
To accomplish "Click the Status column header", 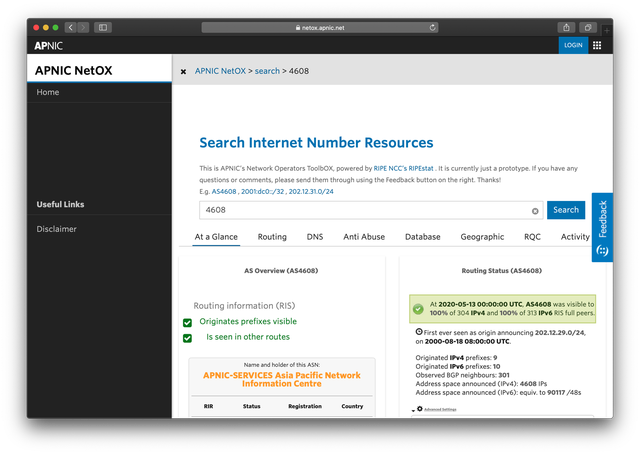I will pos(251,406).
